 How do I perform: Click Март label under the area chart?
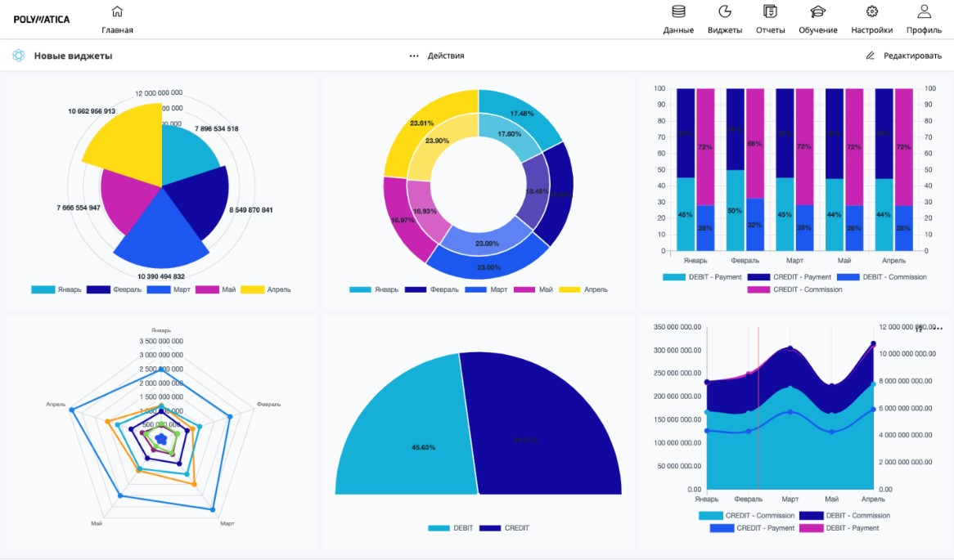(790, 499)
